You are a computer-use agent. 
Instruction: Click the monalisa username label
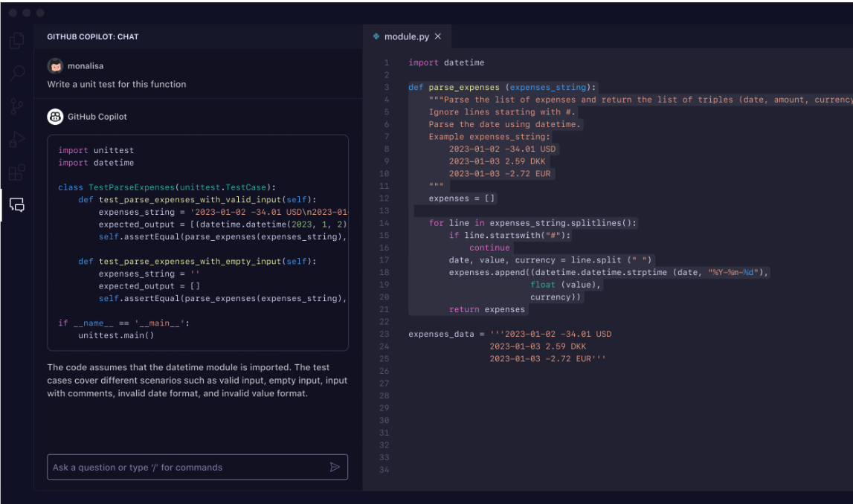tap(85, 65)
